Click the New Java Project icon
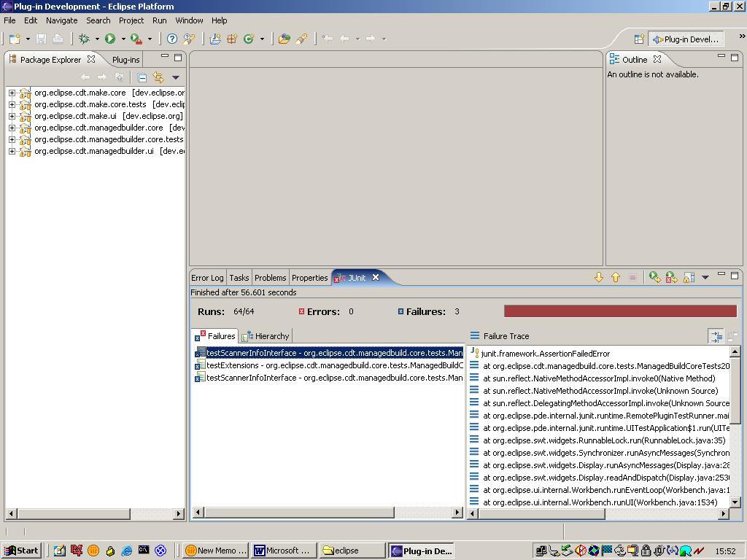 [215, 39]
